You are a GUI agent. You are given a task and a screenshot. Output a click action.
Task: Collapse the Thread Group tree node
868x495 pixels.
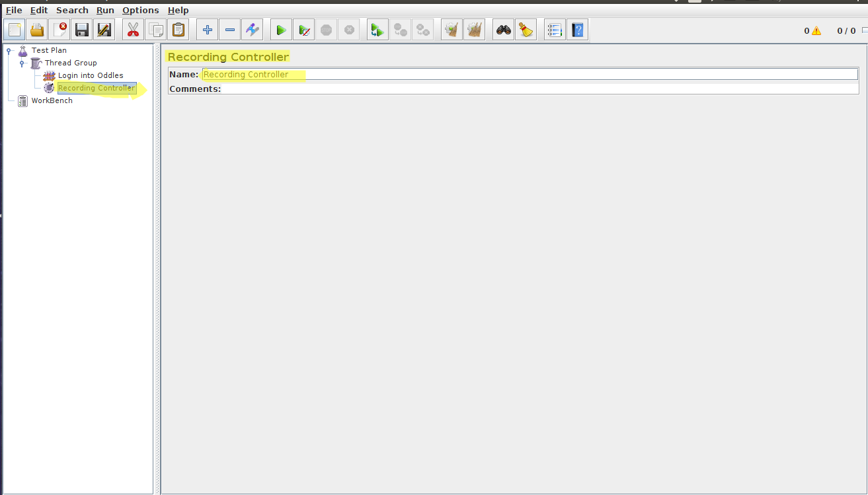pos(22,63)
